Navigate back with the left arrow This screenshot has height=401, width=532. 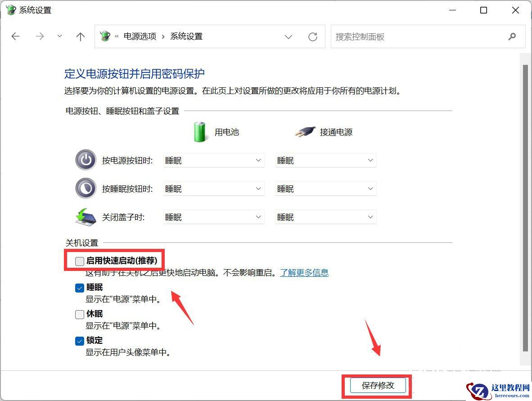pyautogui.click(x=15, y=36)
